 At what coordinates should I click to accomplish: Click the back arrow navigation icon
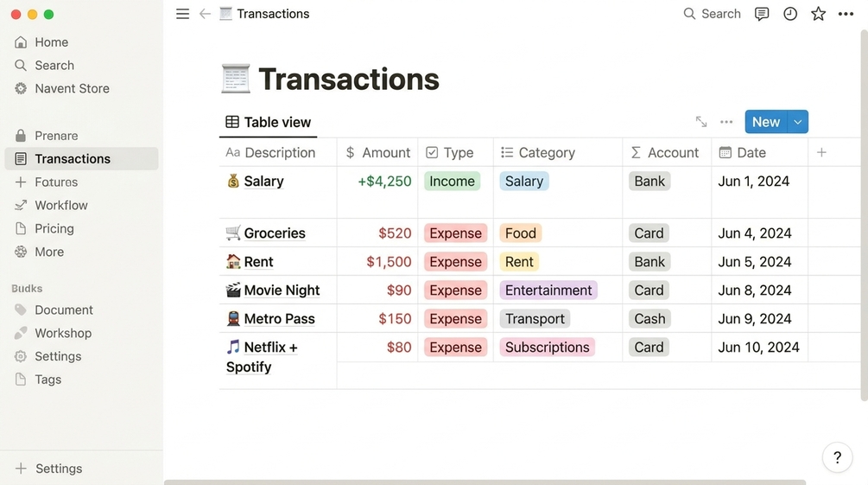coord(205,14)
